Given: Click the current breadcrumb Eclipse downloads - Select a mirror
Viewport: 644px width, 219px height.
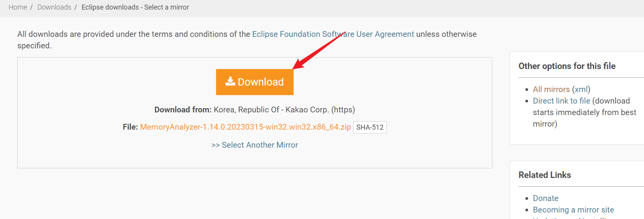Looking at the screenshot, I should pyautogui.click(x=135, y=7).
